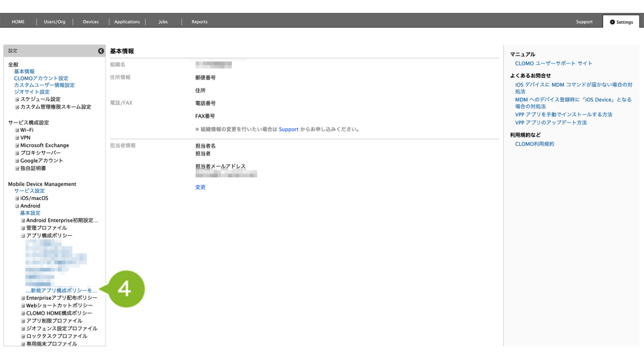Go to the Reports menu
The image size is (644, 362).
click(199, 22)
